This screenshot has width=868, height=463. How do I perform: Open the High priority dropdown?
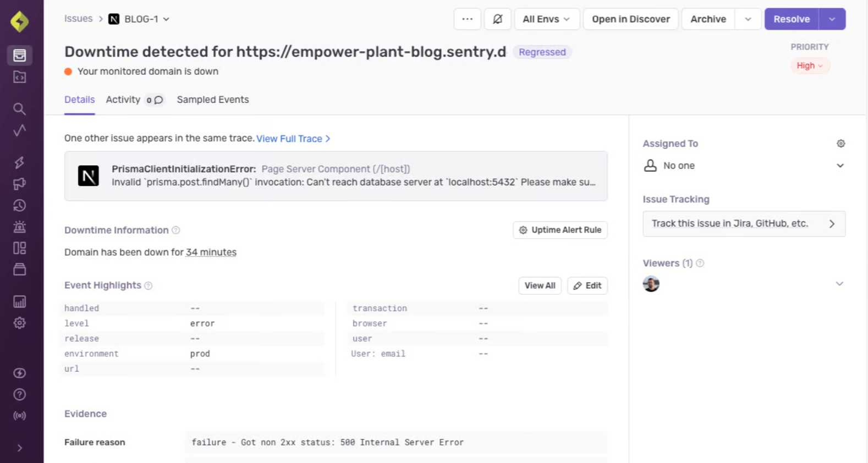[x=810, y=66]
